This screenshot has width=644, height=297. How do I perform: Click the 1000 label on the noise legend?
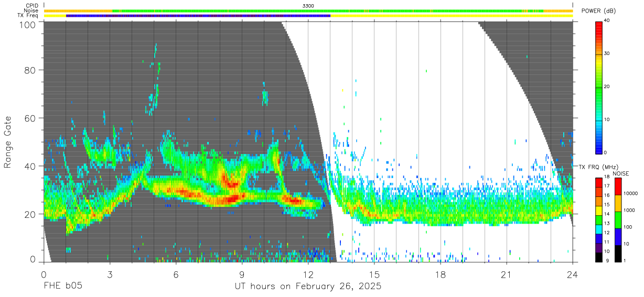629,210
